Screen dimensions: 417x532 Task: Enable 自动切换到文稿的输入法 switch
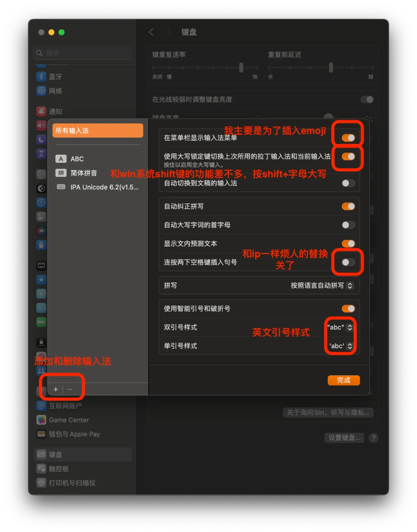pyautogui.click(x=348, y=183)
